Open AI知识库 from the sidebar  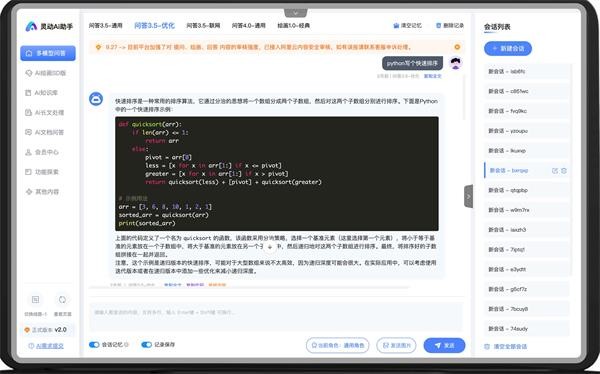[41, 93]
